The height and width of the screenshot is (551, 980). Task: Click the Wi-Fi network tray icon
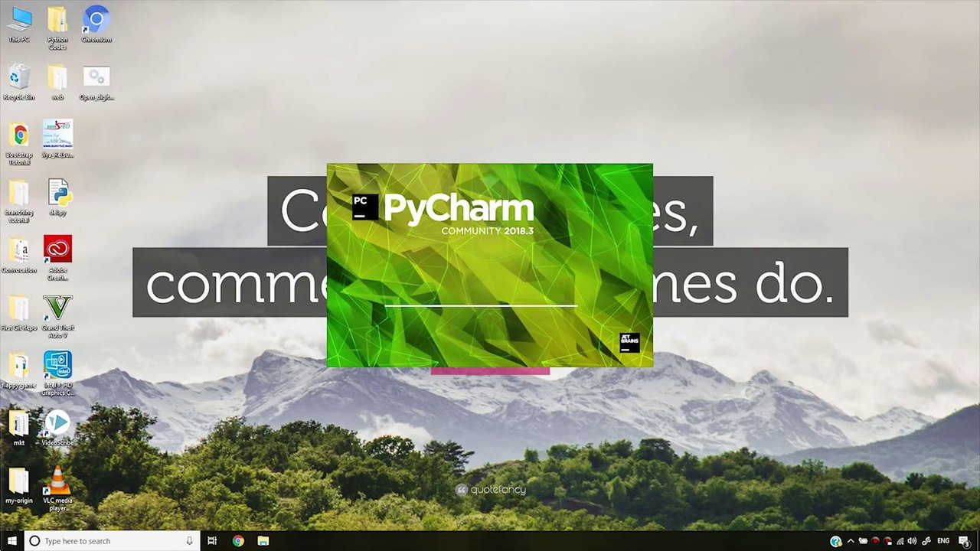click(x=900, y=541)
